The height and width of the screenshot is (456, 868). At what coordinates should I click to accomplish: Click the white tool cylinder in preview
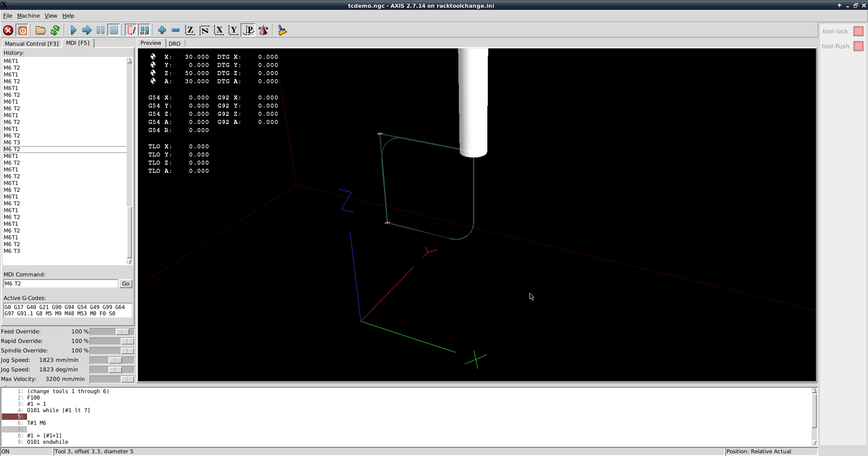coord(473,103)
